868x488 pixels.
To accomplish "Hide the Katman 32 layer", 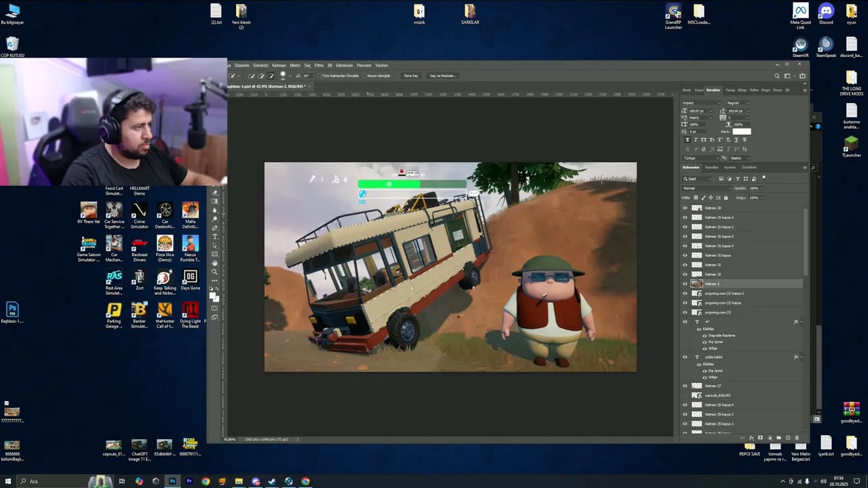I will coord(685,274).
